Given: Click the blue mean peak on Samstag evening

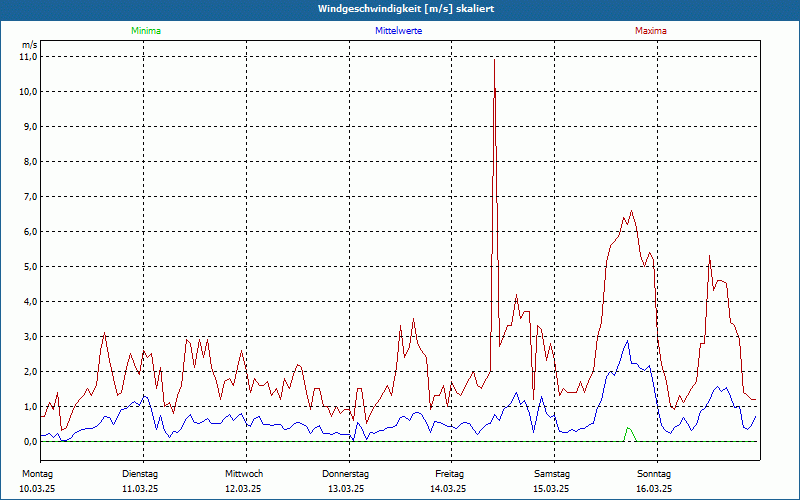Looking at the screenshot, I should (x=628, y=341).
